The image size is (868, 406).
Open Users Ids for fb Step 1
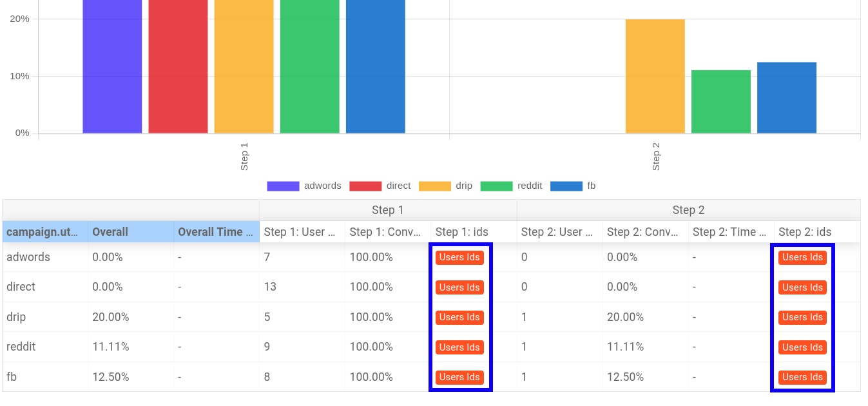point(459,377)
